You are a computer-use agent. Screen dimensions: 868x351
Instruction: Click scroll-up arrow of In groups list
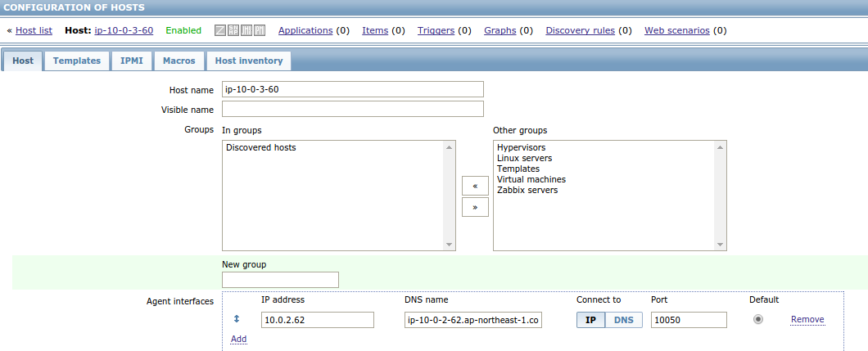[x=449, y=147]
